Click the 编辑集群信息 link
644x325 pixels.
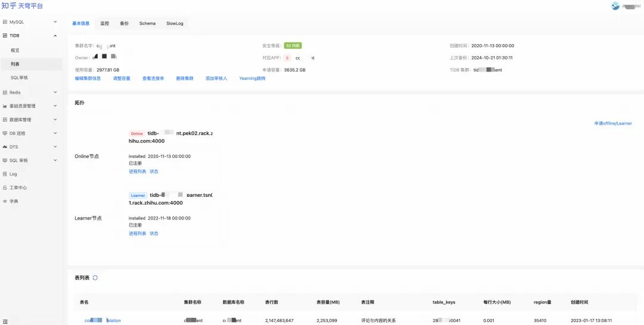[88, 78]
